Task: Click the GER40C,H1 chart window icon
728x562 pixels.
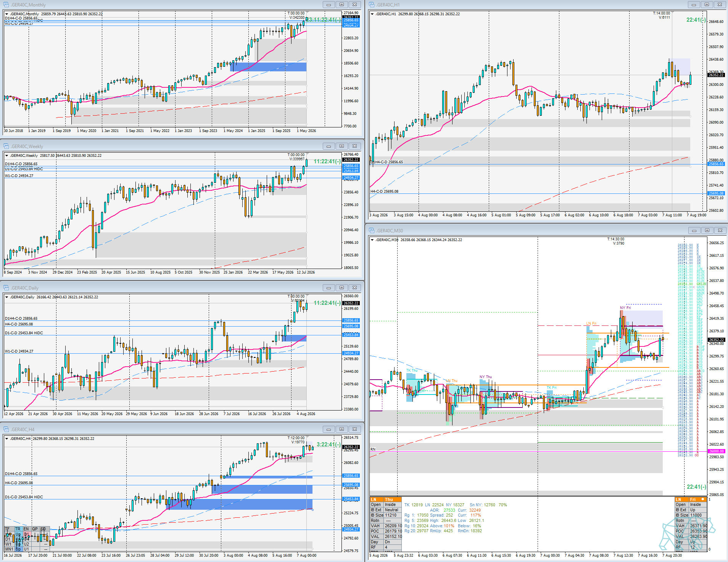Action: [372, 5]
